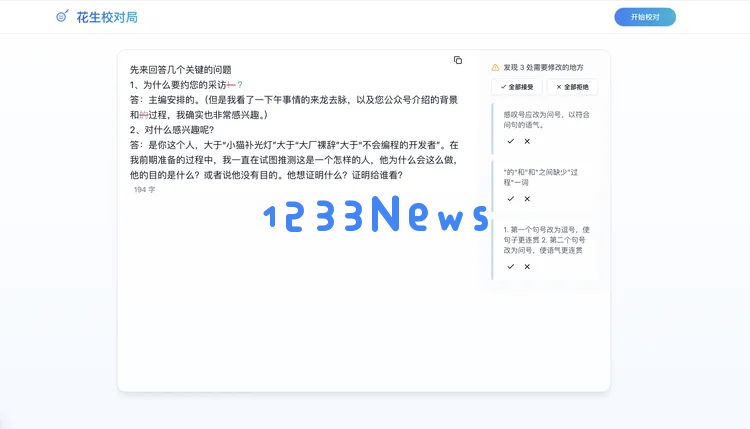This screenshot has height=429, width=750.
Task: Click the 全部接受 button
Action: point(517,87)
